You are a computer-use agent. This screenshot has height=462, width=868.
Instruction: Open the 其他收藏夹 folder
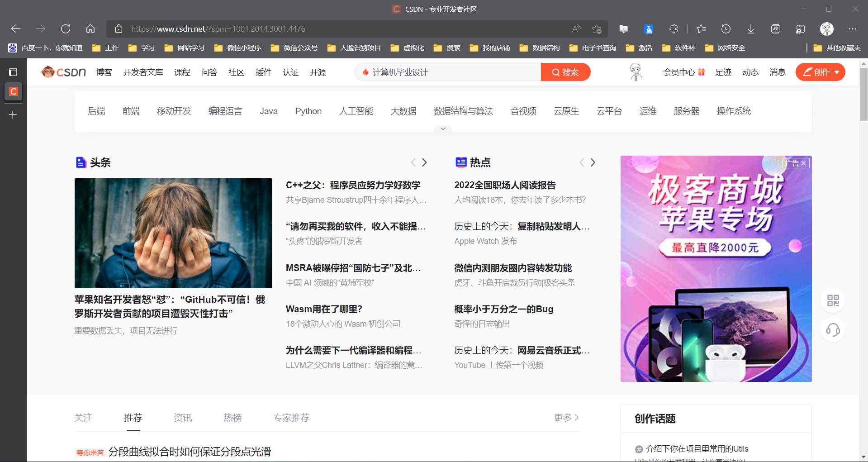837,48
